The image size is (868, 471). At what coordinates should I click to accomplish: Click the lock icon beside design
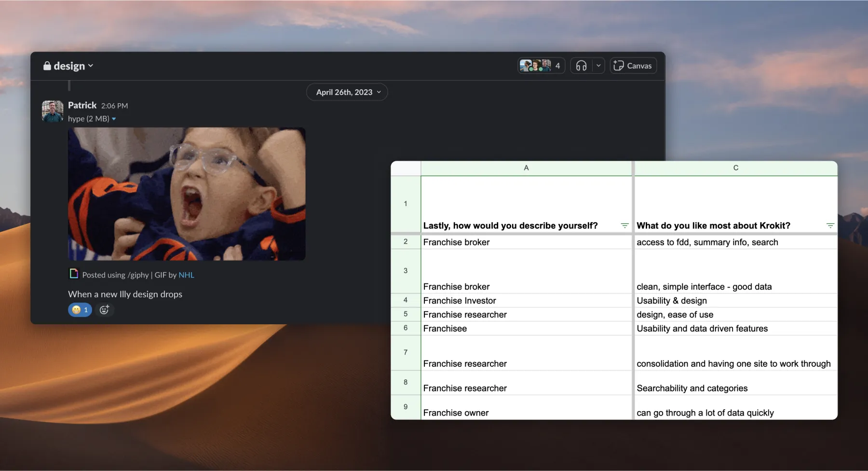(x=47, y=66)
